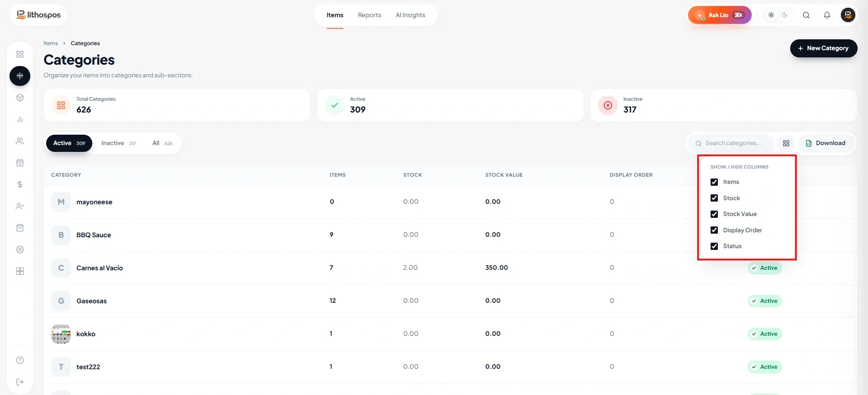868x395 pixels.
Task: Open the AI Insights top navigation tab
Action: (410, 15)
